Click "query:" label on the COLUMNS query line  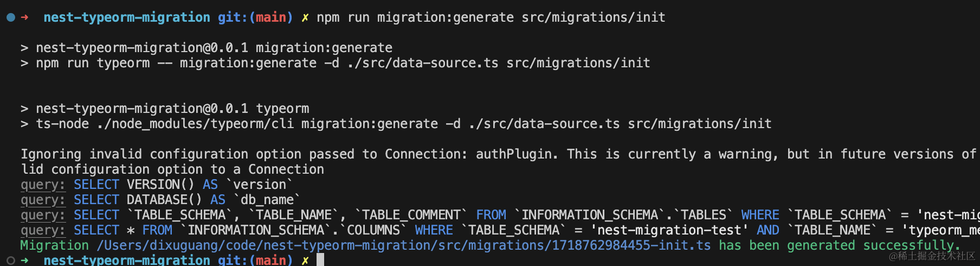(43, 230)
